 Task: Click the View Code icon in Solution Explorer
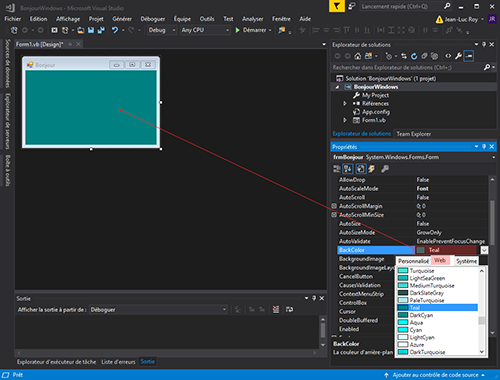pyautogui.click(x=448, y=56)
